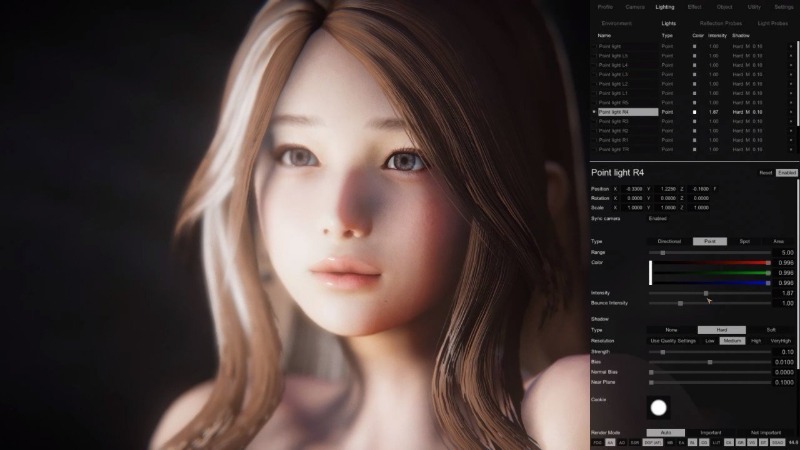Toggle the CG effect button

[704, 443]
